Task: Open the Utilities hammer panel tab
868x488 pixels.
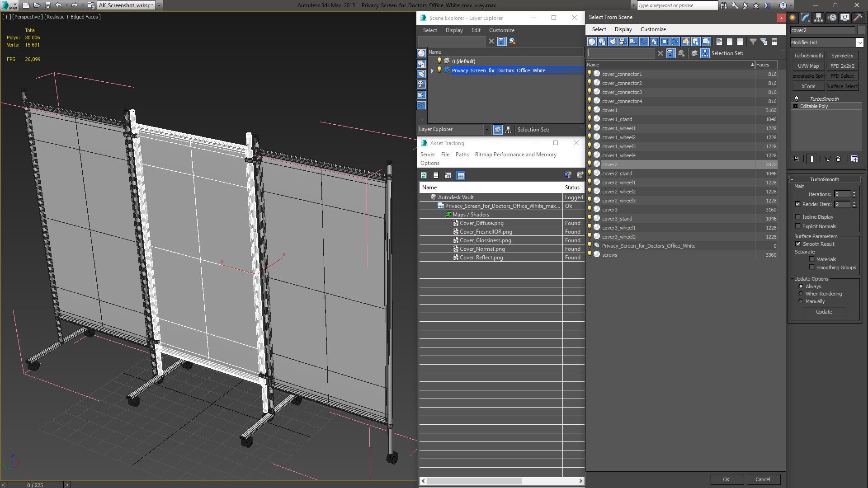Action: point(858,18)
